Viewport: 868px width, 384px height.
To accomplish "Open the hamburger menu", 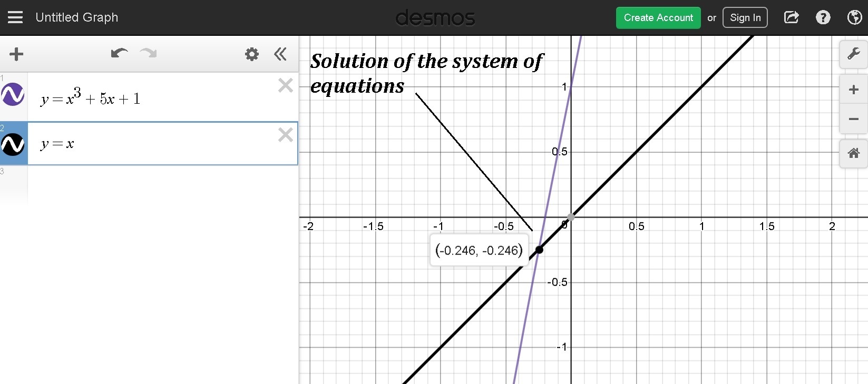I will tap(15, 17).
